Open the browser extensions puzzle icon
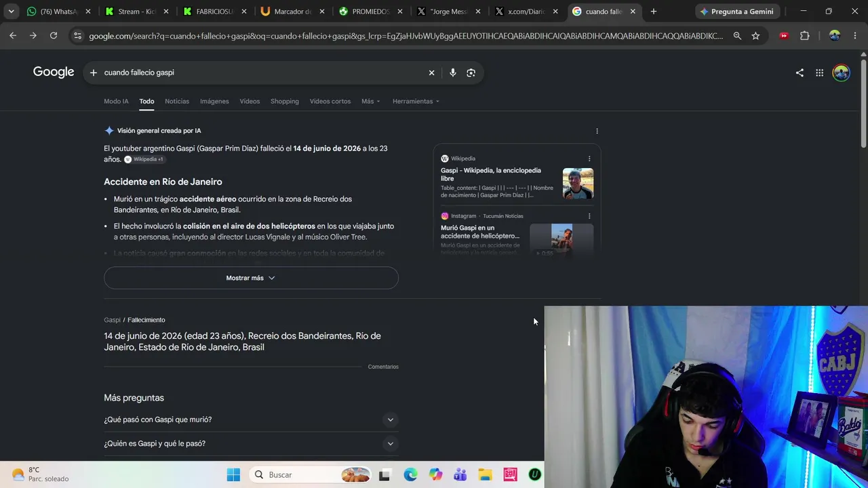 [805, 36]
